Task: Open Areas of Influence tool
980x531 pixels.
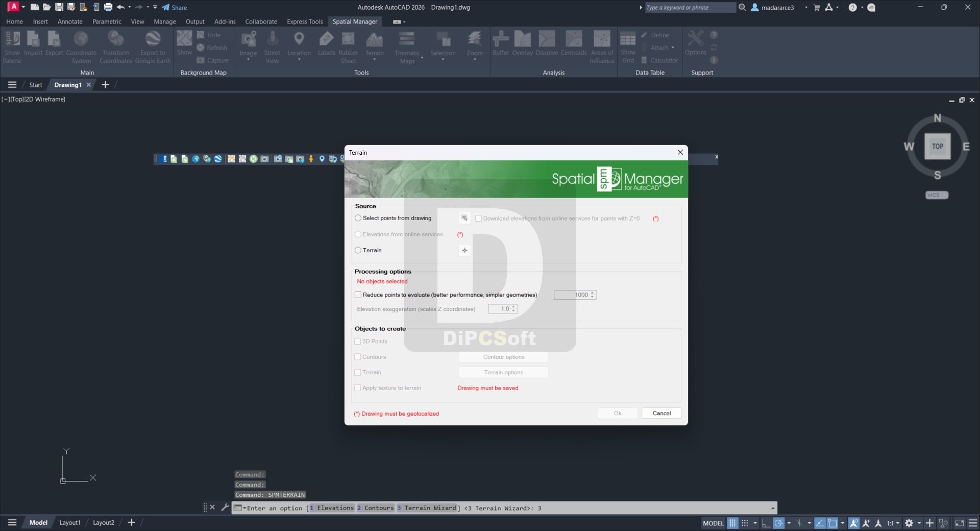Action: [x=602, y=46]
